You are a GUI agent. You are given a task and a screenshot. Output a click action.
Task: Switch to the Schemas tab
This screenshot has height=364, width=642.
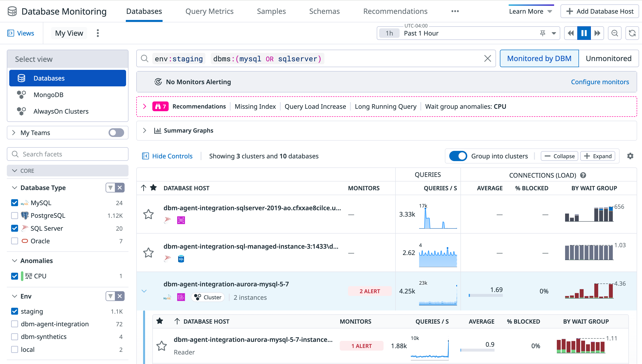pos(324,11)
